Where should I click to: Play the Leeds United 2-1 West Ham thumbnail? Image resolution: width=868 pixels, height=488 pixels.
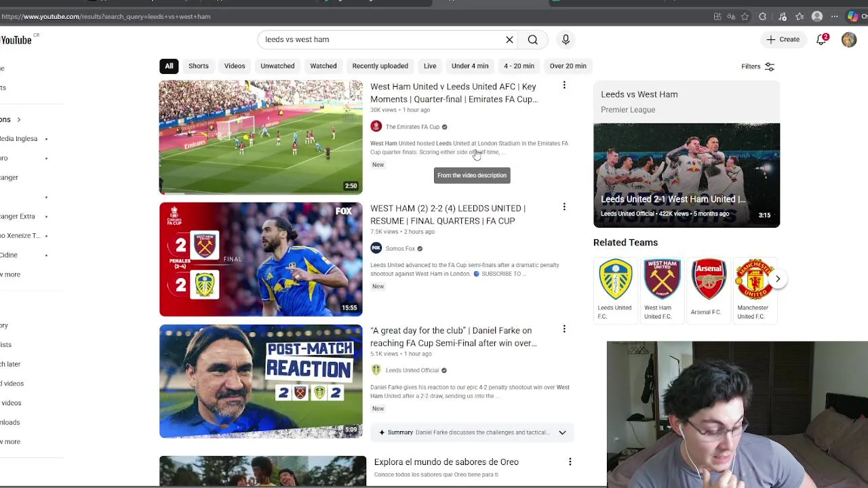point(686,176)
